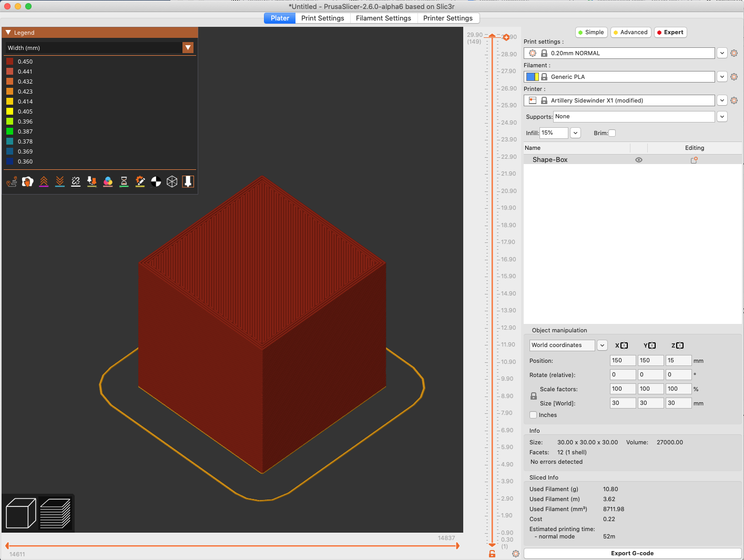
Task: Select Advanced mode
Action: coord(631,32)
